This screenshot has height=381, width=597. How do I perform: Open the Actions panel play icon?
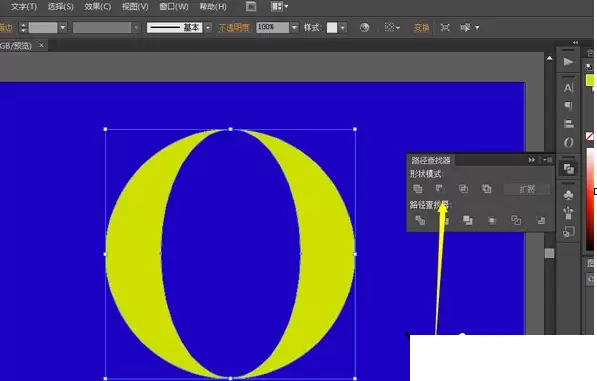[x=568, y=62]
